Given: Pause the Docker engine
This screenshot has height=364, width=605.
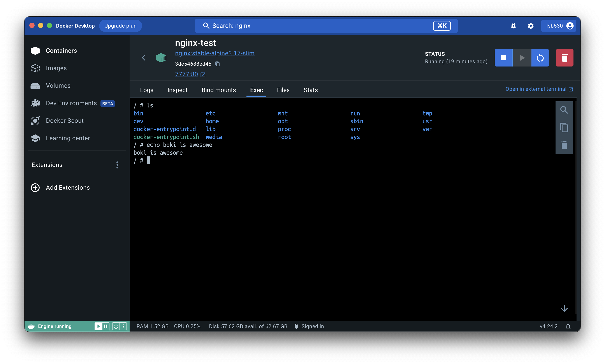Looking at the screenshot, I should pyautogui.click(x=106, y=326).
